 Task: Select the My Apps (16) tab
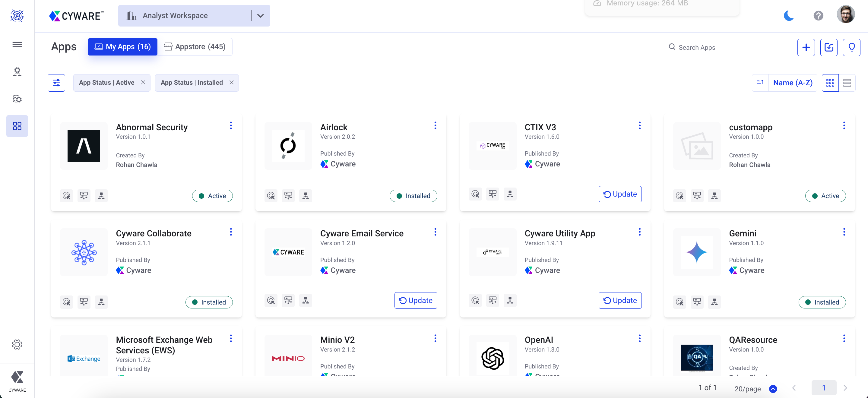pos(123,46)
